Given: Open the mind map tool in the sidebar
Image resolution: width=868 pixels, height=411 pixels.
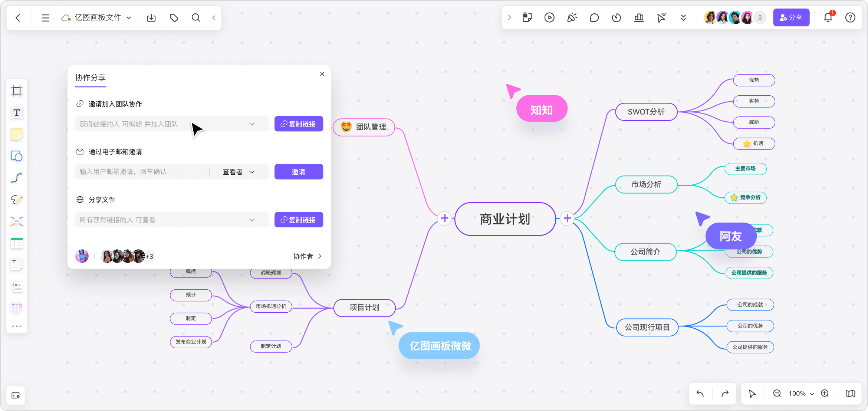Looking at the screenshot, I should (17, 221).
